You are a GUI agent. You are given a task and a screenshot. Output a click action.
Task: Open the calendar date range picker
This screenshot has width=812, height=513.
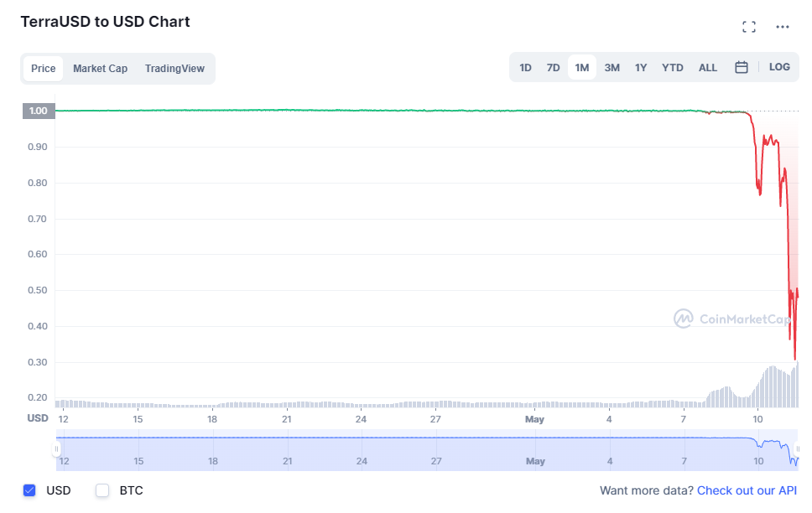pos(741,67)
